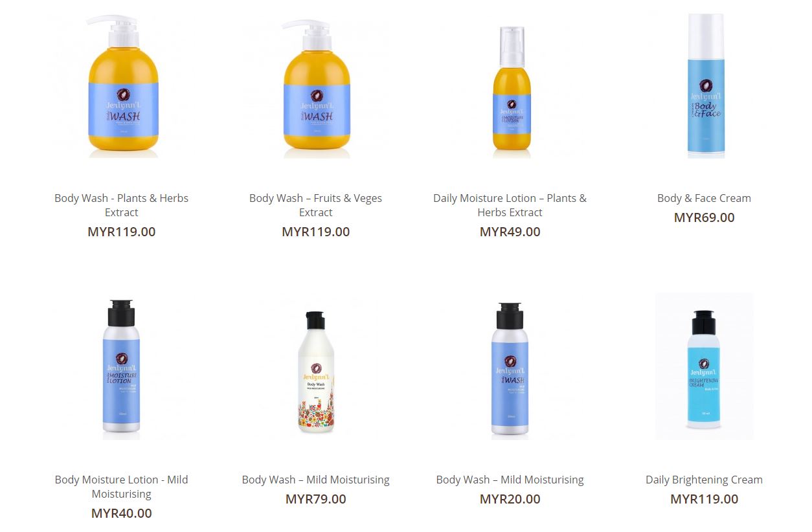Click the MYR40.00 price under Body Moisture Lotion
This screenshot has width=812, height=532.
[x=122, y=513]
